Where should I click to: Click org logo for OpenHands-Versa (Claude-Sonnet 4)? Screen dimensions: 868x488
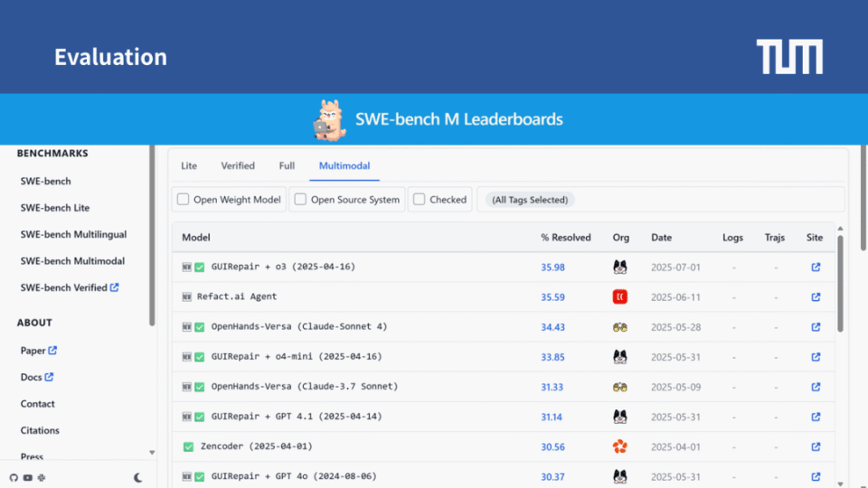620,327
